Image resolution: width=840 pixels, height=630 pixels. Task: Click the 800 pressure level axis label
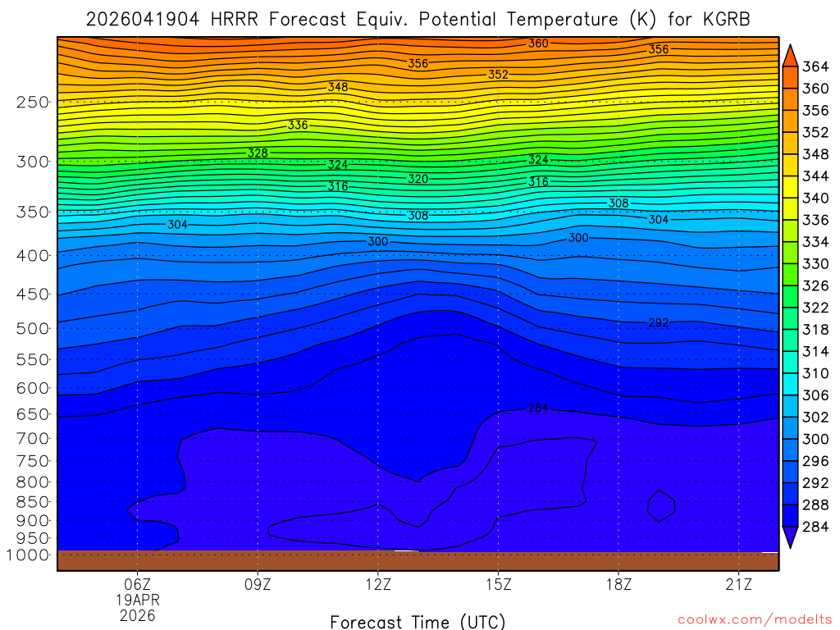pos(33,482)
